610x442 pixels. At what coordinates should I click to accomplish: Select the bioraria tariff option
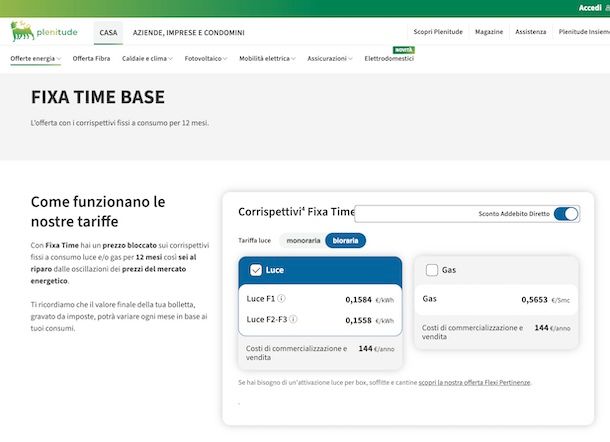(346, 241)
